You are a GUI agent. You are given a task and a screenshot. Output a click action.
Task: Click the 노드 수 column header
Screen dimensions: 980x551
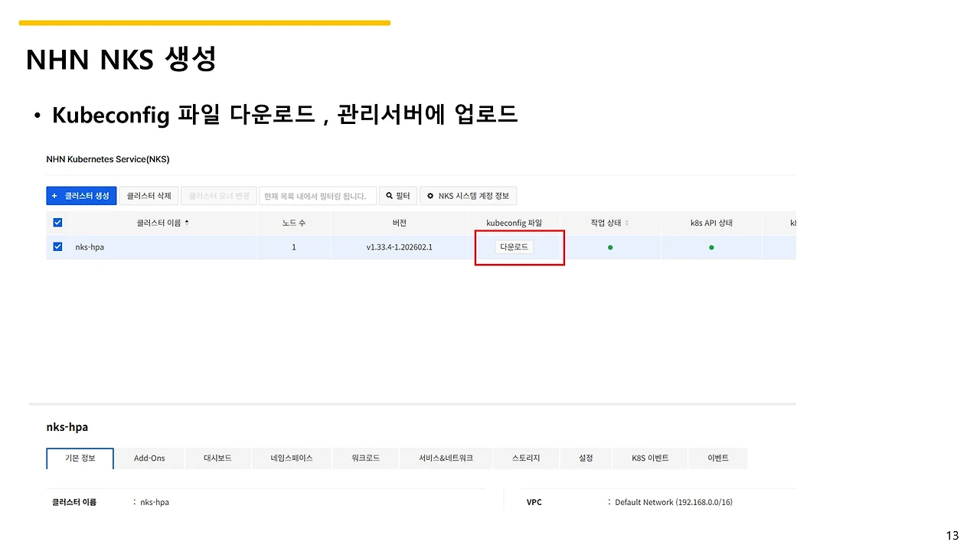tap(294, 223)
